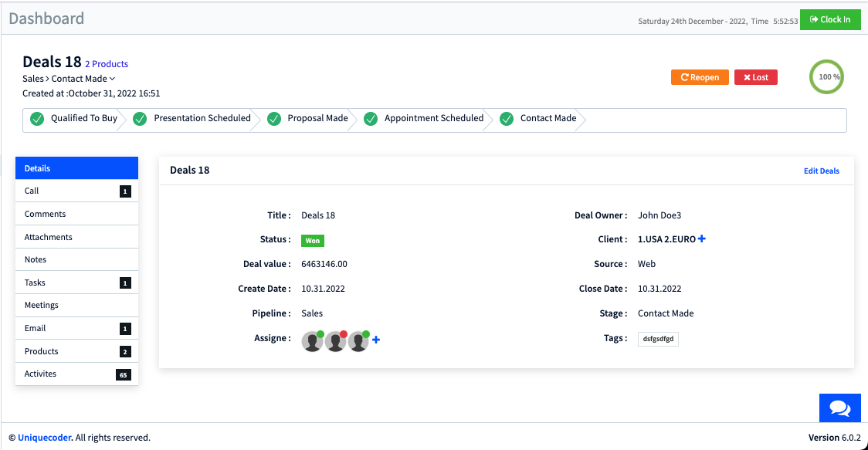Image resolution: width=868 pixels, height=450 pixels.
Task: Click the Pipeline value Sales
Action: point(312,313)
